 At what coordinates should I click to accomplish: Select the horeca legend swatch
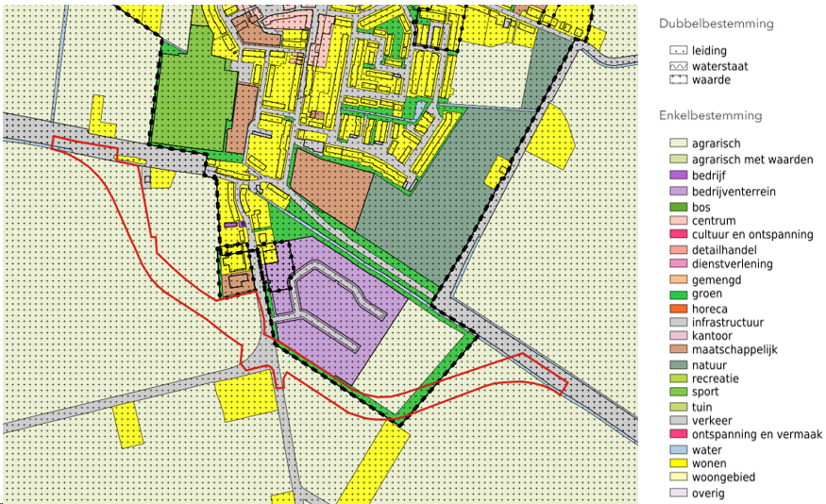point(679,309)
